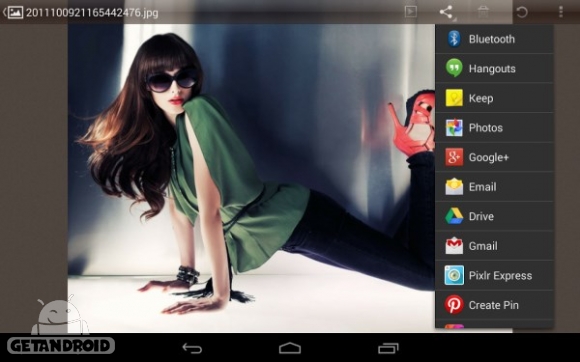Screen dimensions: 580x362
Task: Open the three-dot overflow menu
Action: point(561,12)
